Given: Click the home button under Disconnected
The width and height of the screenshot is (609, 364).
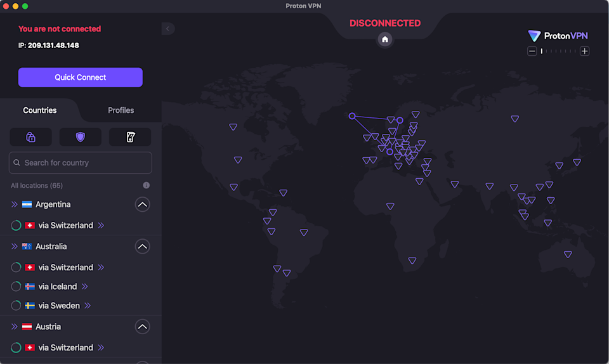Looking at the screenshot, I should [384, 39].
